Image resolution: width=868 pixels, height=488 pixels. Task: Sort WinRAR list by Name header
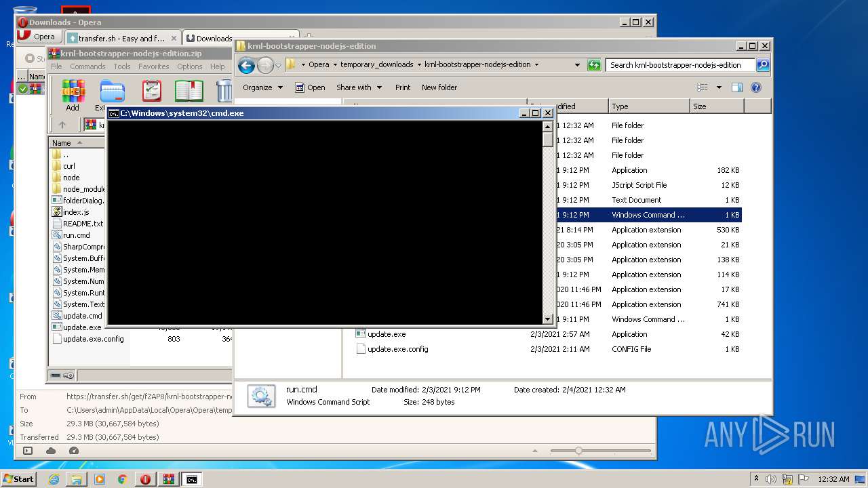[76, 143]
